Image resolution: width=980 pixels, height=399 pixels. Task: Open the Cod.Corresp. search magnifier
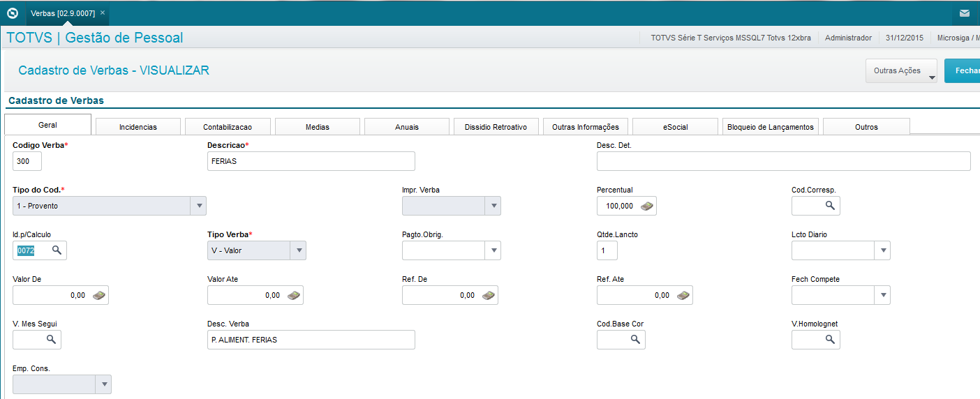coord(830,206)
